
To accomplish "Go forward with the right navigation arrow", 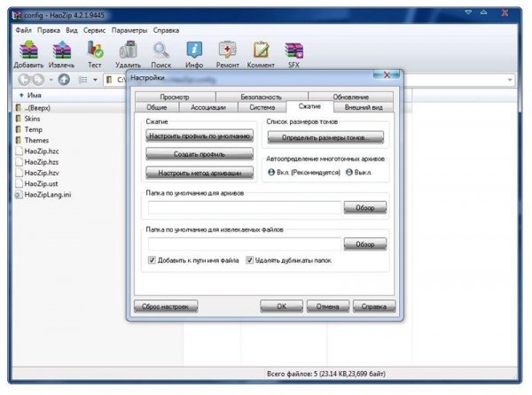I will tap(38, 80).
